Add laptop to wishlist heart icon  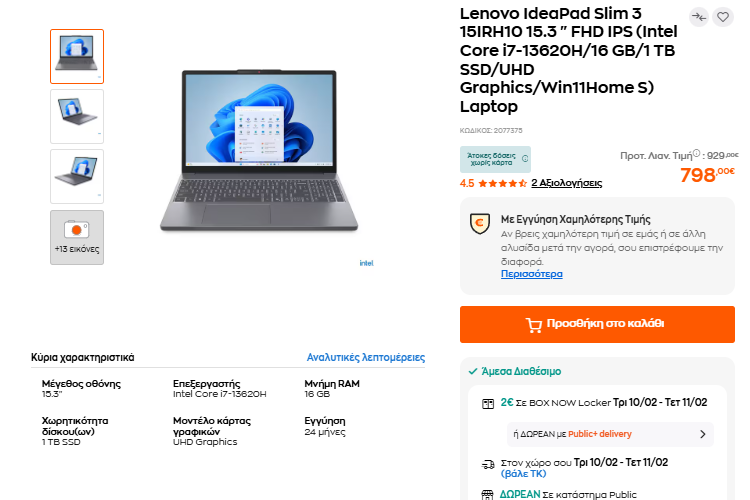click(x=723, y=17)
